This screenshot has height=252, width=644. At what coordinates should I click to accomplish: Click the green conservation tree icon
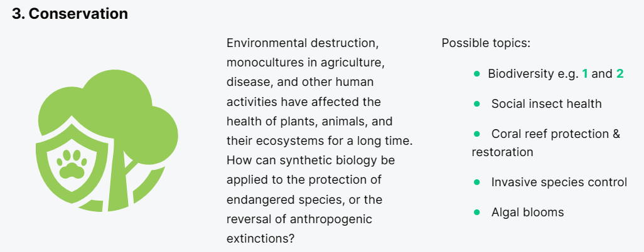click(107, 141)
